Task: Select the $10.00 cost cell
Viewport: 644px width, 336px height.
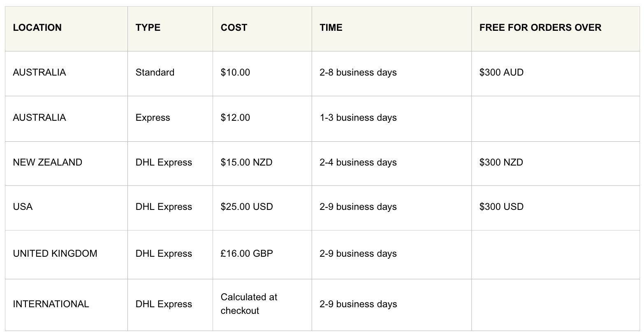Action: (x=235, y=72)
